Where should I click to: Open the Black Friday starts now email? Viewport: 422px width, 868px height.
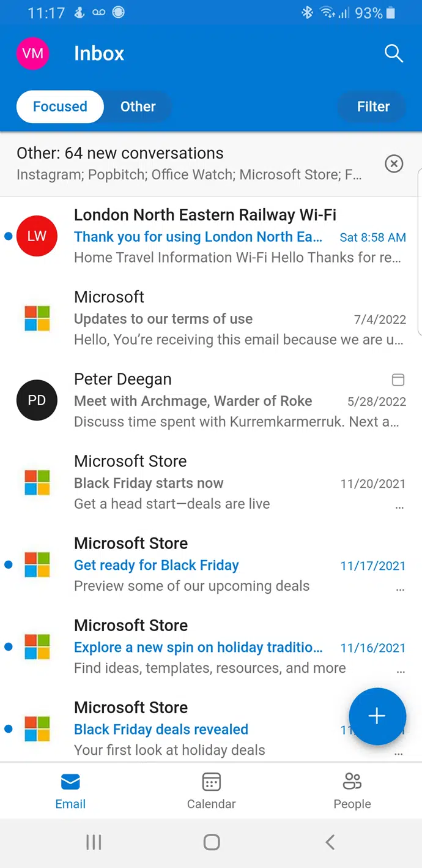(x=211, y=482)
